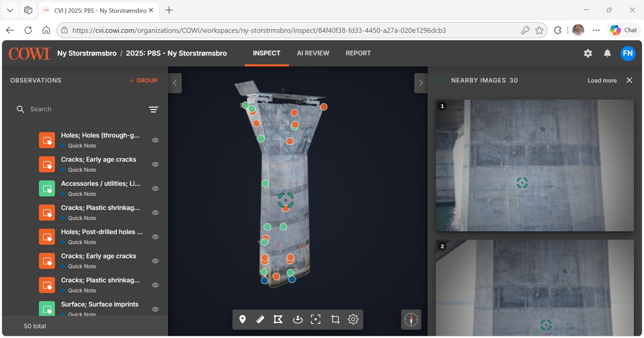Viewport: 644px width, 338px height.
Task: Select the location pin marker tool
Action: pos(243,319)
